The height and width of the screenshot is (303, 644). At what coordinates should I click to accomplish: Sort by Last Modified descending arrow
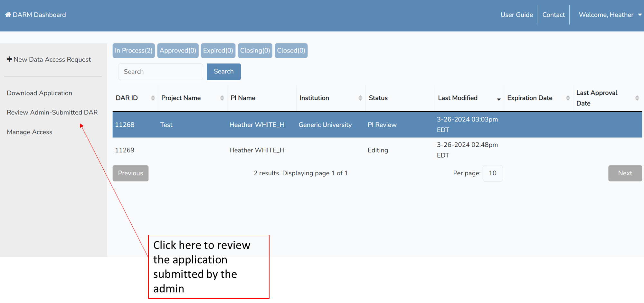click(498, 99)
